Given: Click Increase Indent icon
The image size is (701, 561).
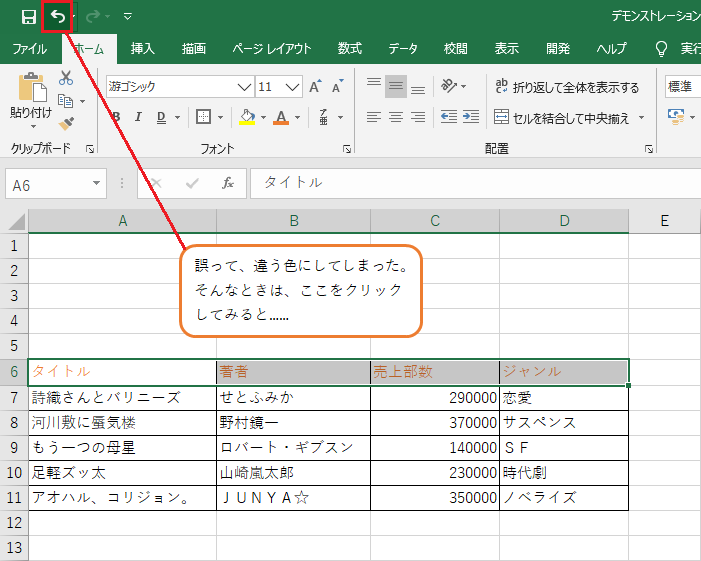Looking at the screenshot, I should click(x=471, y=117).
